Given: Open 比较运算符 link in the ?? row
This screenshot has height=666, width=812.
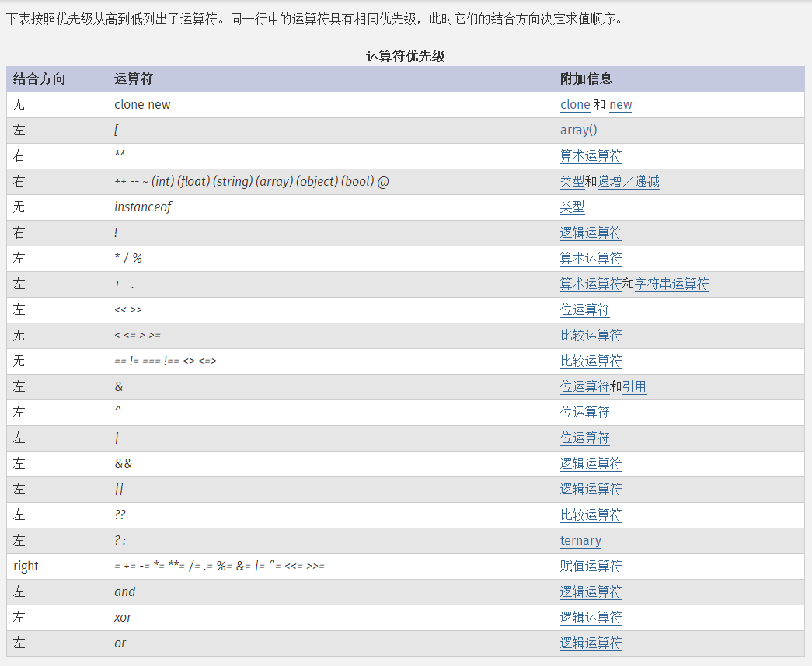Looking at the screenshot, I should pyautogui.click(x=591, y=514).
